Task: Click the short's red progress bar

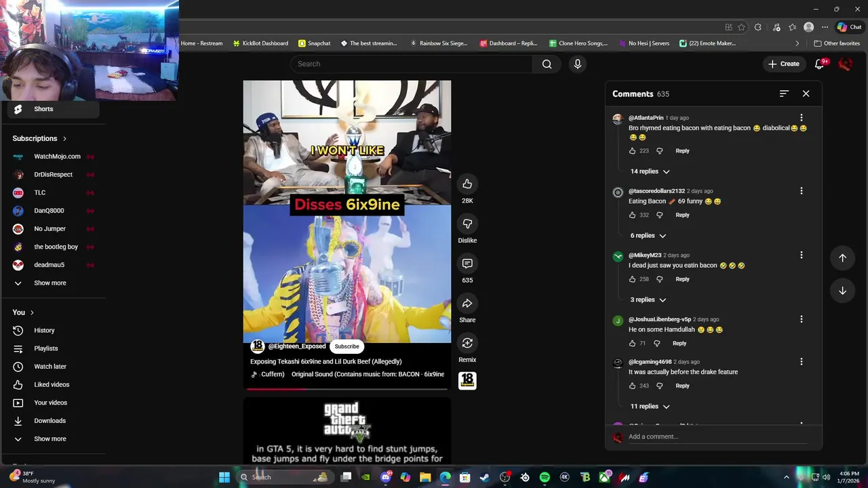Action: tap(347, 389)
